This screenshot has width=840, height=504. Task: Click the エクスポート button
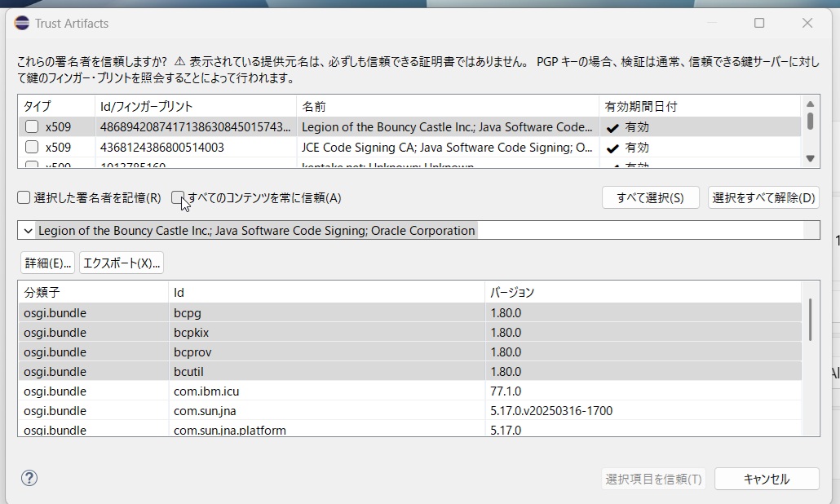pyautogui.click(x=122, y=263)
